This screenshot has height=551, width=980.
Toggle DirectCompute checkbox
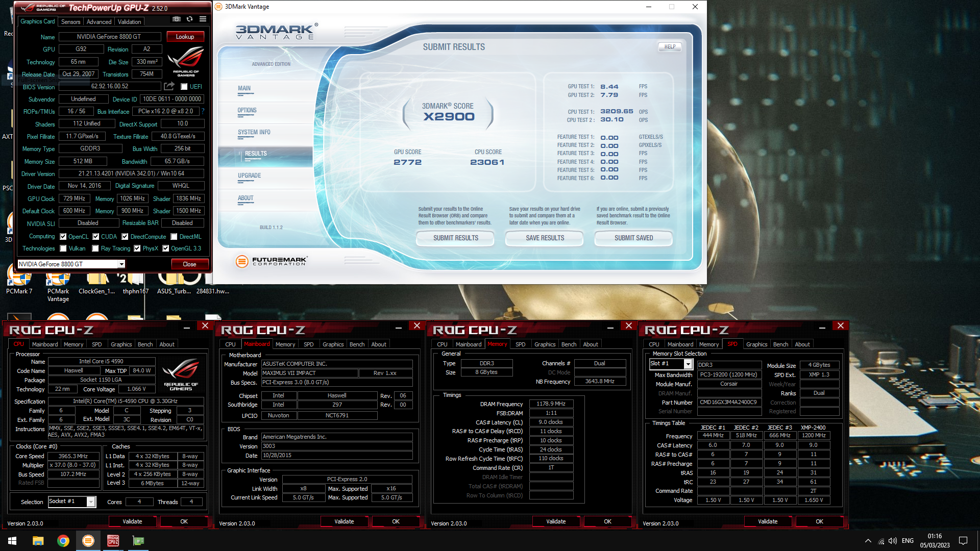[125, 237]
